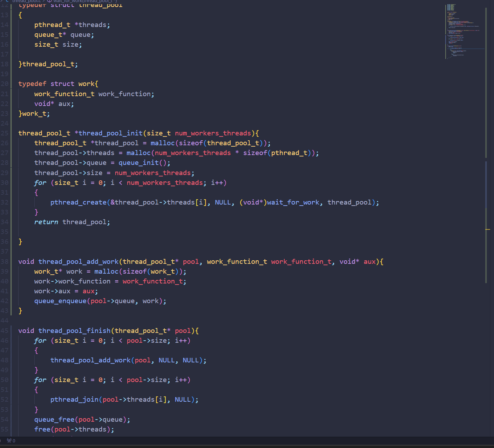Select line number 38 in the gutter

pos(4,262)
